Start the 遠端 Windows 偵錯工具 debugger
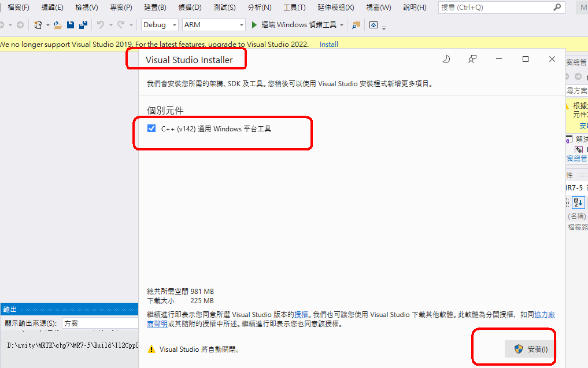The width and height of the screenshot is (588, 368). (294, 25)
